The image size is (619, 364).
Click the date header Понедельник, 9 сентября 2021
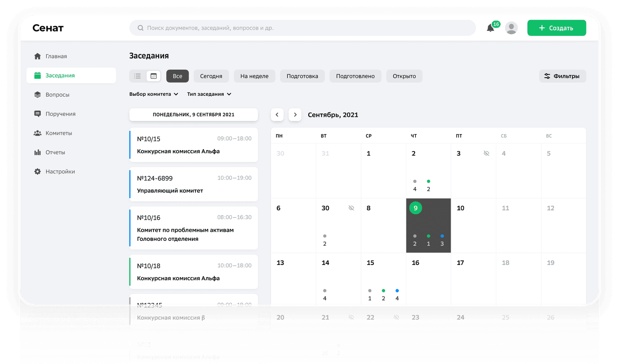(193, 115)
